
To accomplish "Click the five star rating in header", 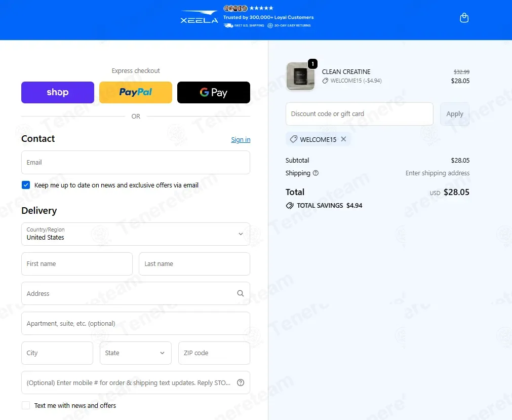I will click(261, 8).
